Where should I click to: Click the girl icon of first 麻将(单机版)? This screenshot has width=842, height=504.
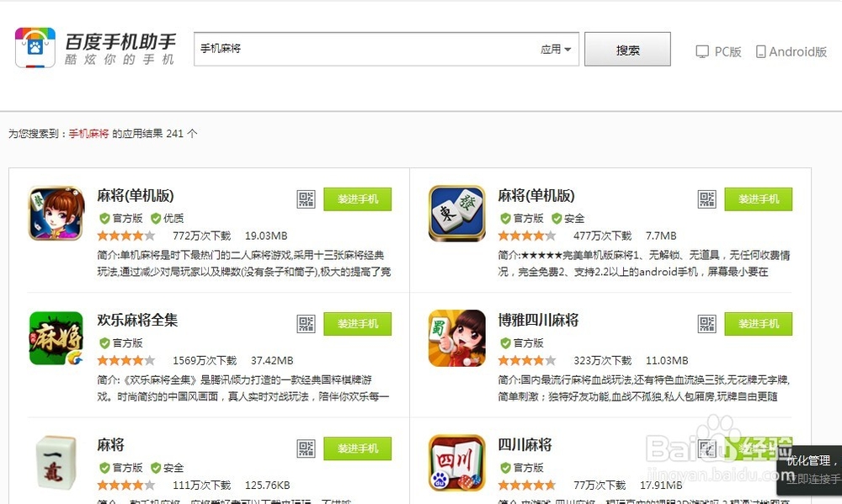click(56, 213)
